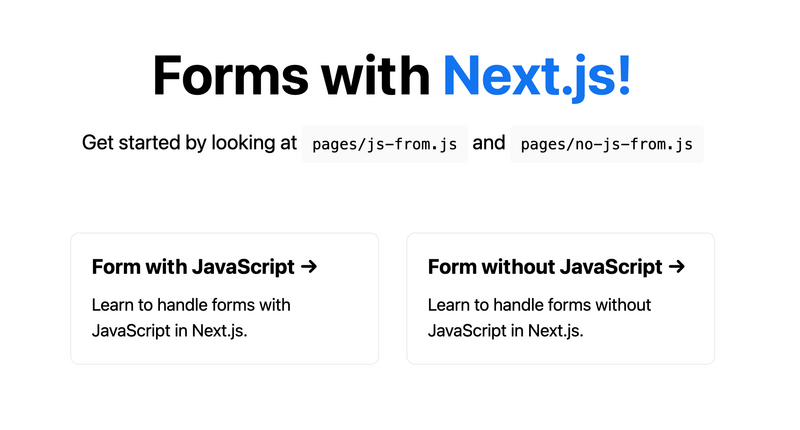Screen dimensions: 800x430
Task: Click 'Learn to handle forms without' description line
Action: tap(539, 304)
